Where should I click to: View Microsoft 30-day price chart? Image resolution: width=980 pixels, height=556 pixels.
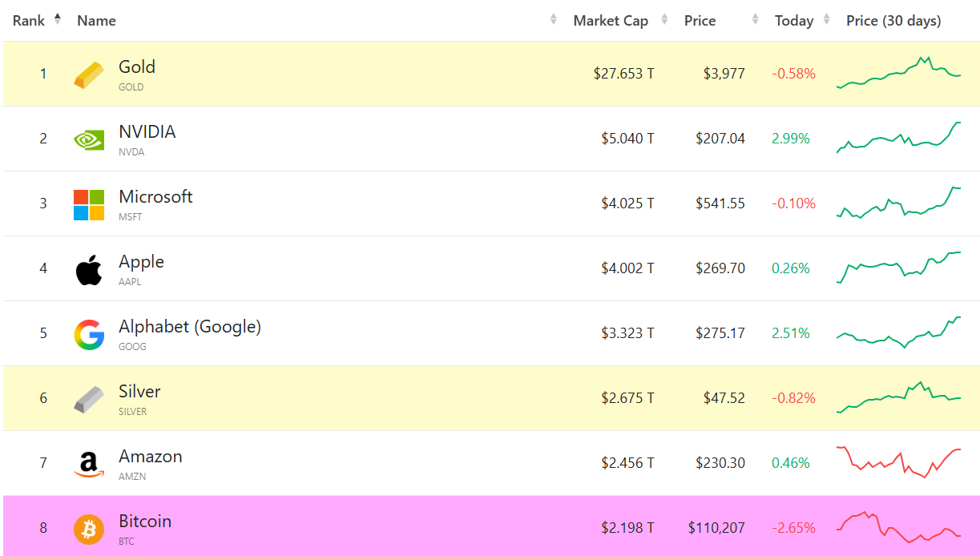point(898,203)
